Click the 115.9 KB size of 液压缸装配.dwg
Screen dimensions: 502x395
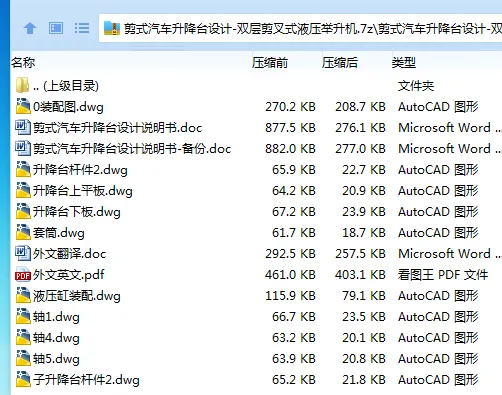290,296
